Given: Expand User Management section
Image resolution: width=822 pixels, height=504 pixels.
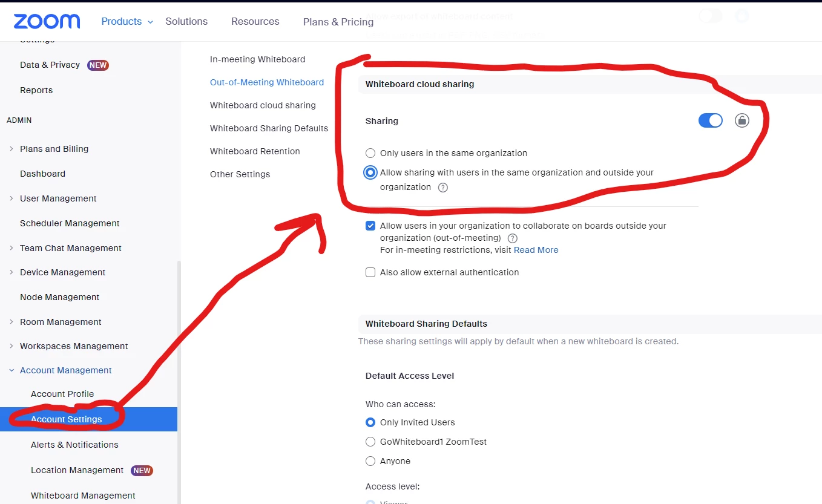Looking at the screenshot, I should click(x=12, y=198).
